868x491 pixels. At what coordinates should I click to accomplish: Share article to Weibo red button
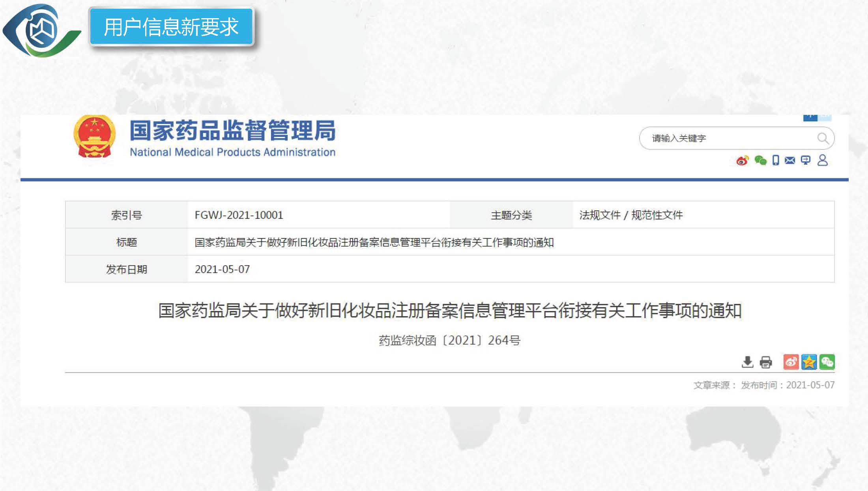pyautogui.click(x=791, y=362)
